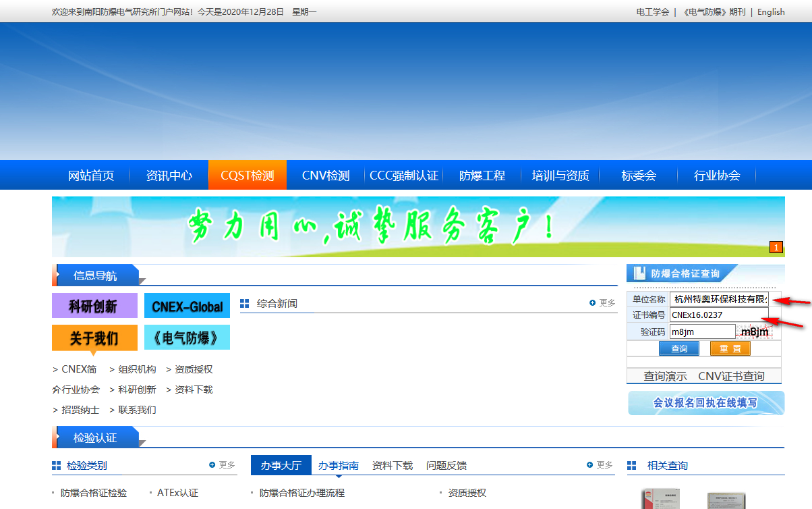Click the plus 更多 icon next to 综合新闻
The width and height of the screenshot is (812, 509).
point(592,302)
